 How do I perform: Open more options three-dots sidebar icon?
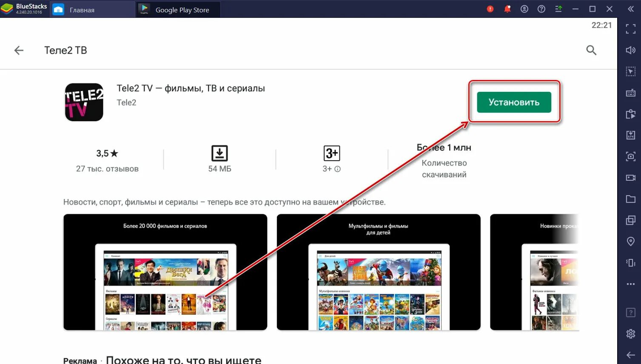pyautogui.click(x=631, y=284)
